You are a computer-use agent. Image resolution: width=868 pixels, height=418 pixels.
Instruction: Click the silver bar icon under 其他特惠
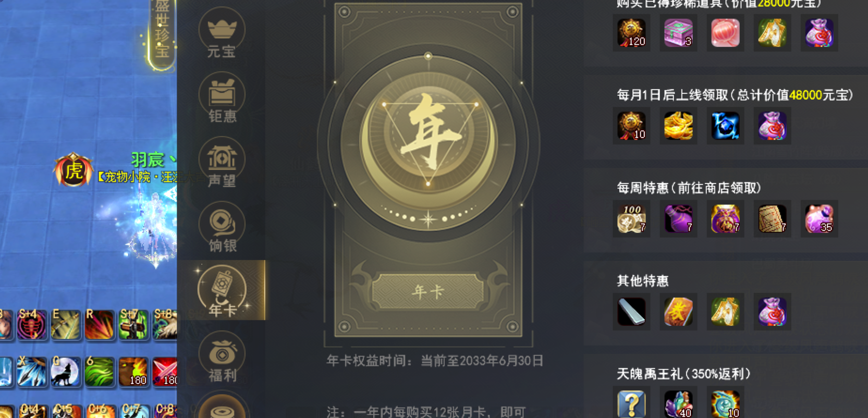pyautogui.click(x=631, y=311)
